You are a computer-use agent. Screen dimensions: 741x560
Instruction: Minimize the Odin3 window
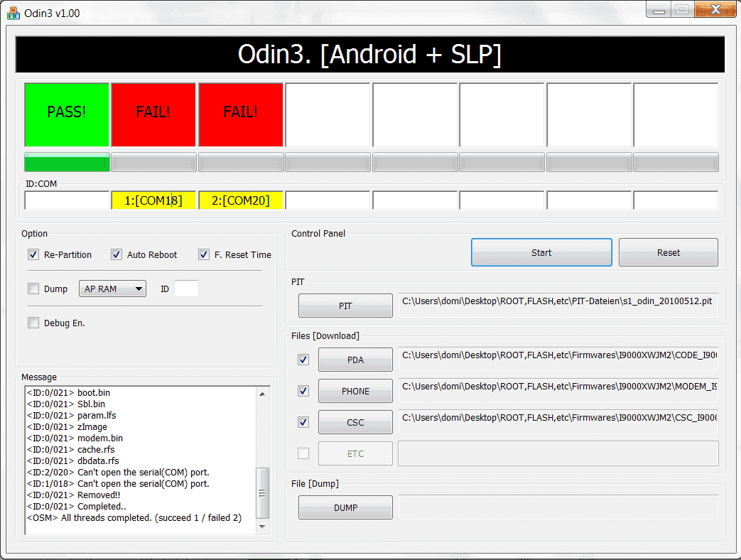pyautogui.click(x=659, y=10)
